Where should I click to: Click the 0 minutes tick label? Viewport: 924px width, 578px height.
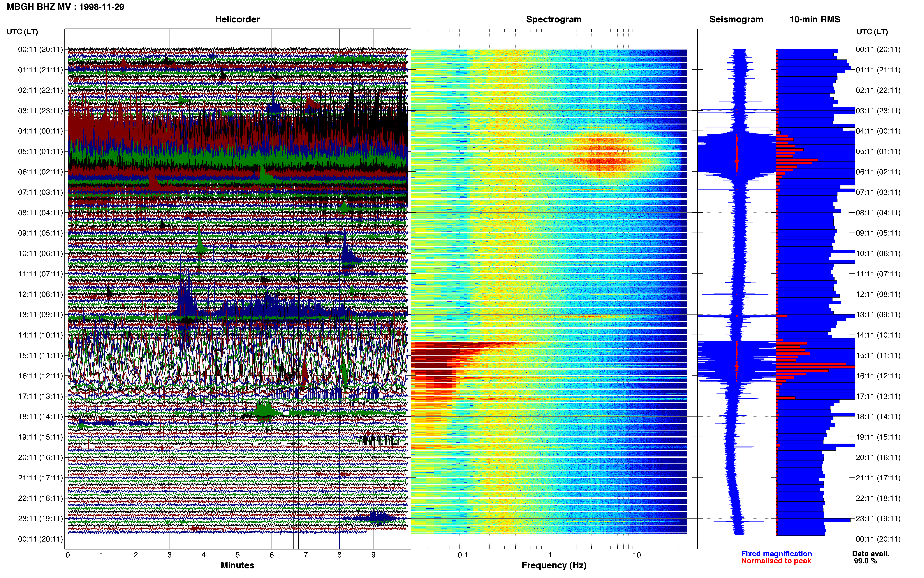point(68,555)
